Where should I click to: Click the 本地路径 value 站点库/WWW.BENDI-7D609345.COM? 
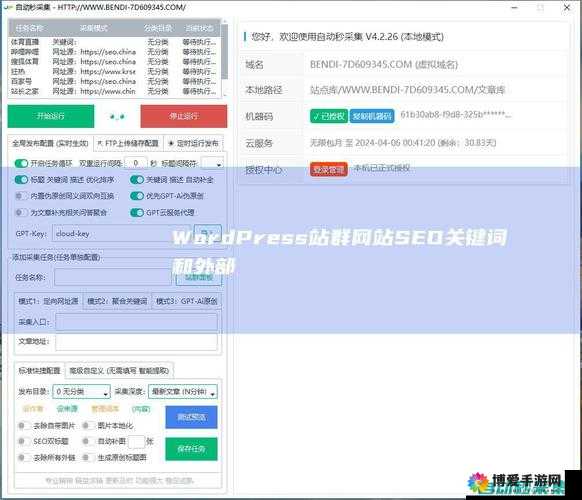click(407, 90)
